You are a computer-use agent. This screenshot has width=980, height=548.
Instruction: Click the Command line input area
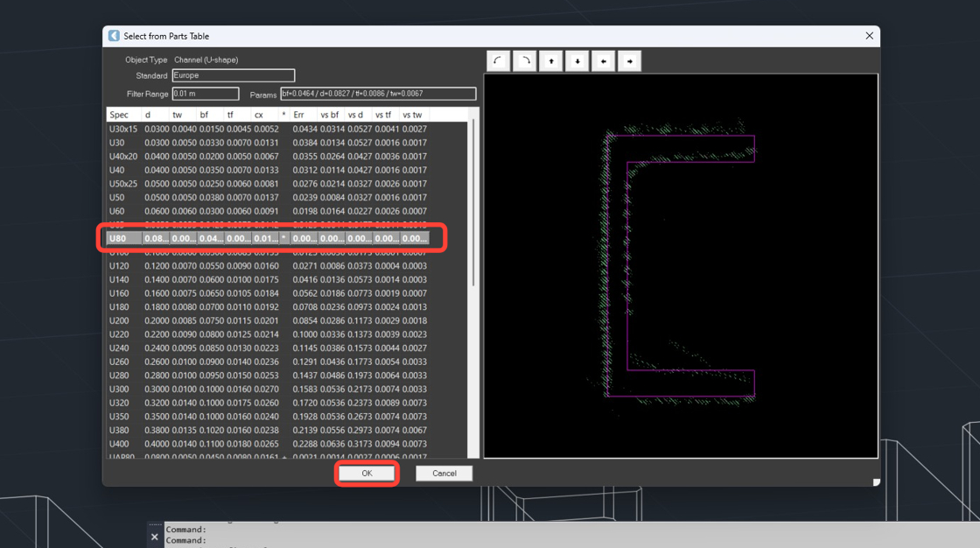pos(572,535)
